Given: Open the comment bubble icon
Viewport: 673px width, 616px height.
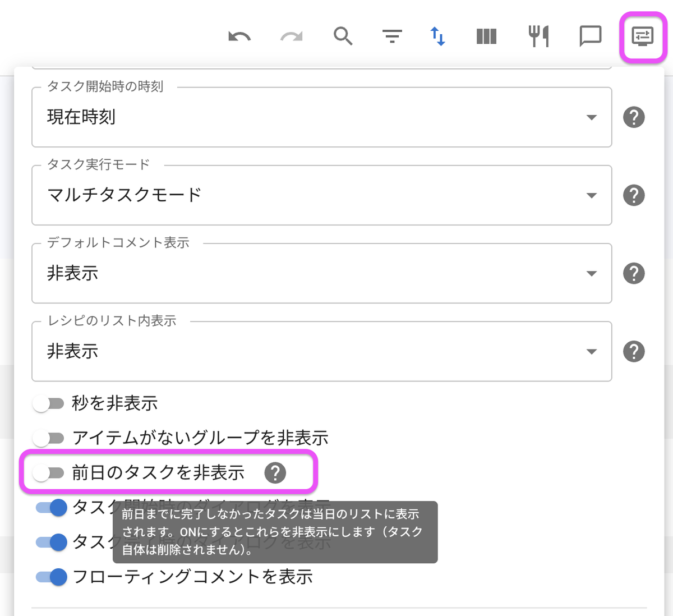Looking at the screenshot, I should pos(590,36).
